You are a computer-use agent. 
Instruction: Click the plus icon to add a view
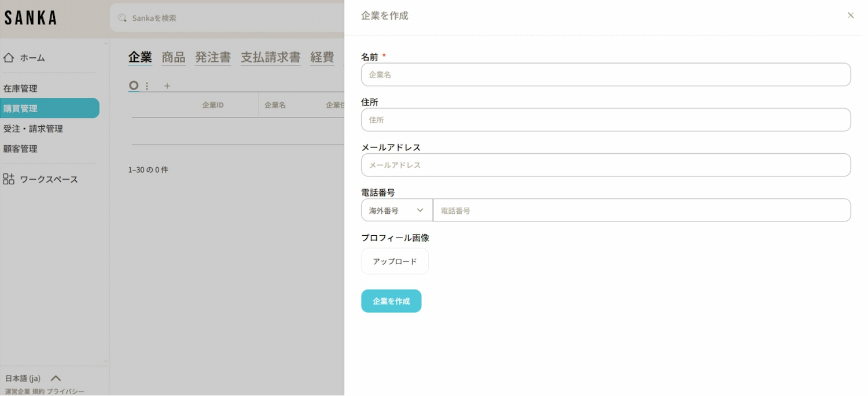pos(167,86)
